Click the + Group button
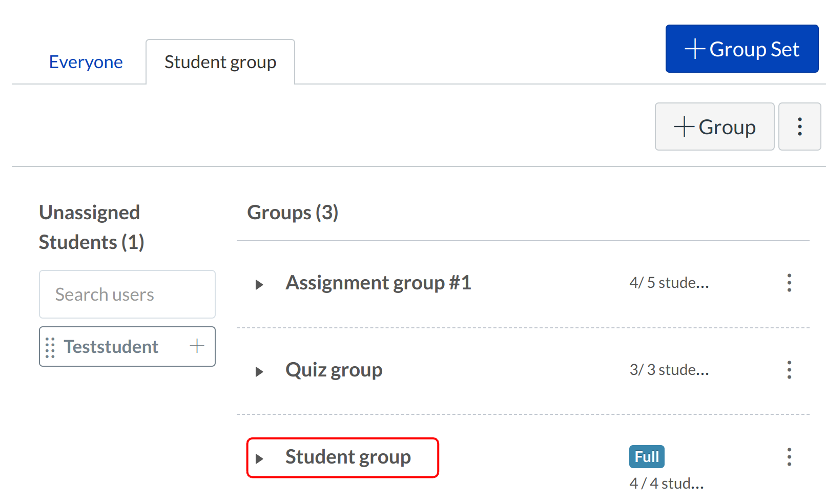This screenshot has width=826, height=504. point(714,127)
